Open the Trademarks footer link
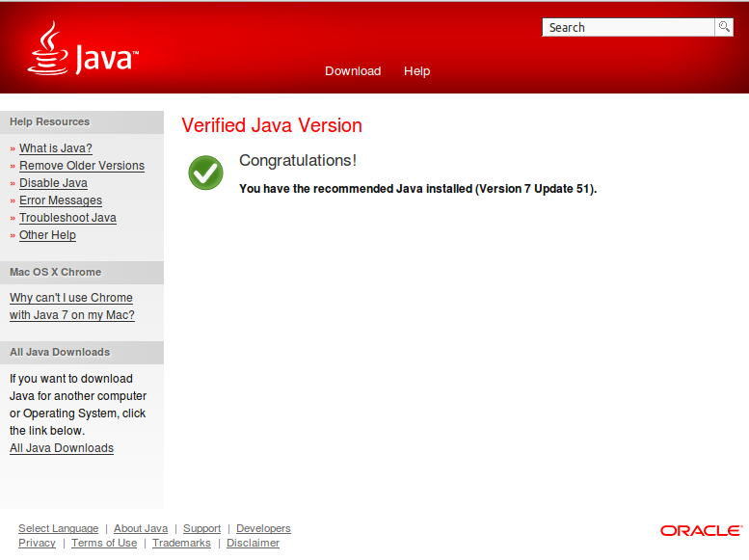Screen dimensions: 749x560 point(181,543)
